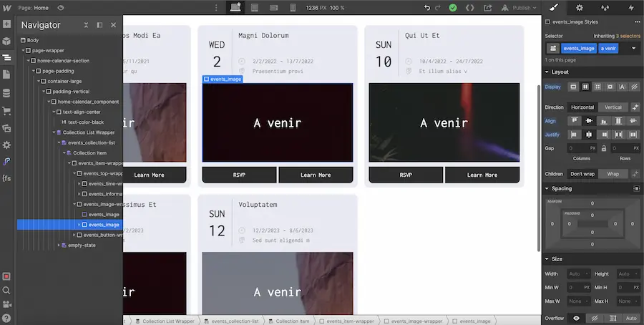Open events_image Styles three-dot menu
The height and width of the screenshot is (325, 644).
tap(637, 21)
